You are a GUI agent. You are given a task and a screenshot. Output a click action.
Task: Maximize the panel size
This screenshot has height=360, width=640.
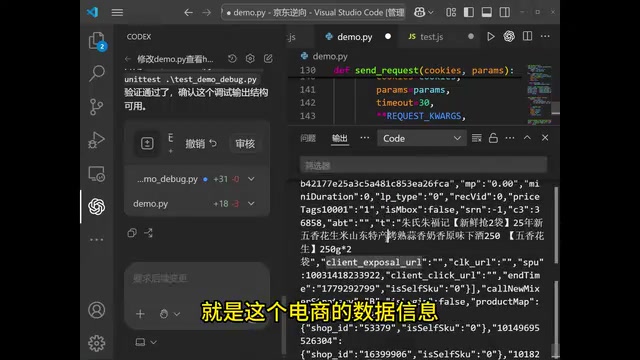point(527,138)
